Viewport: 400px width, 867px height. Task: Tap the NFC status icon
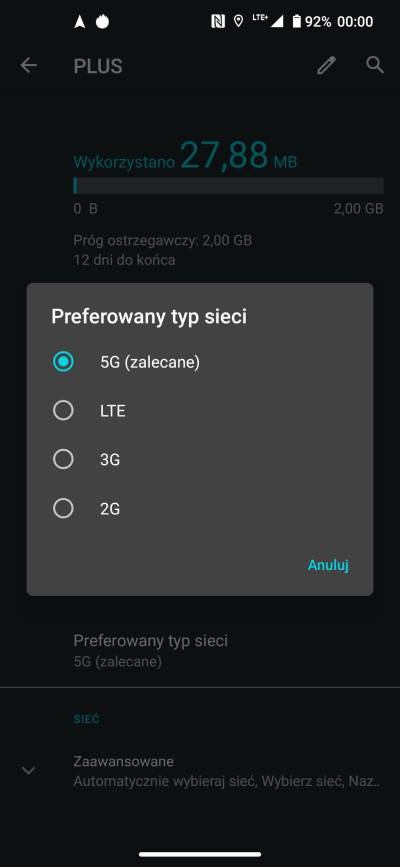(x=219, y=22)
